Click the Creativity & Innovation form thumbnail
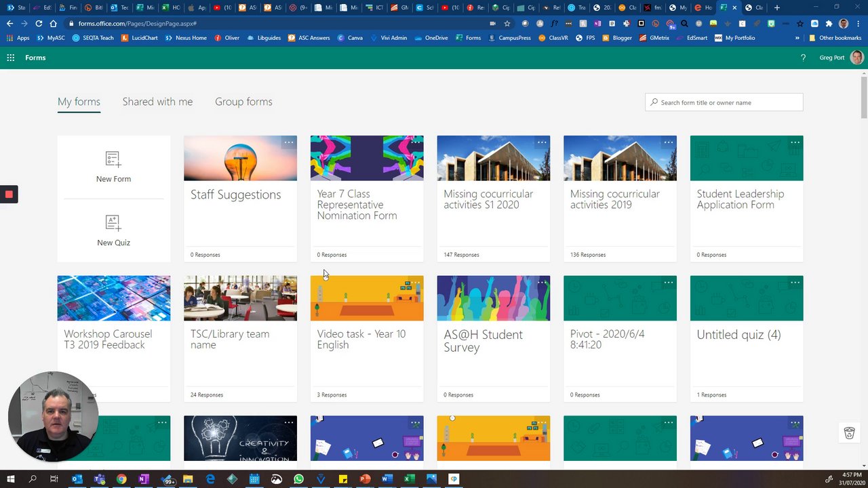The height and width of the screenshot is (488, 868). pos(240,439)
